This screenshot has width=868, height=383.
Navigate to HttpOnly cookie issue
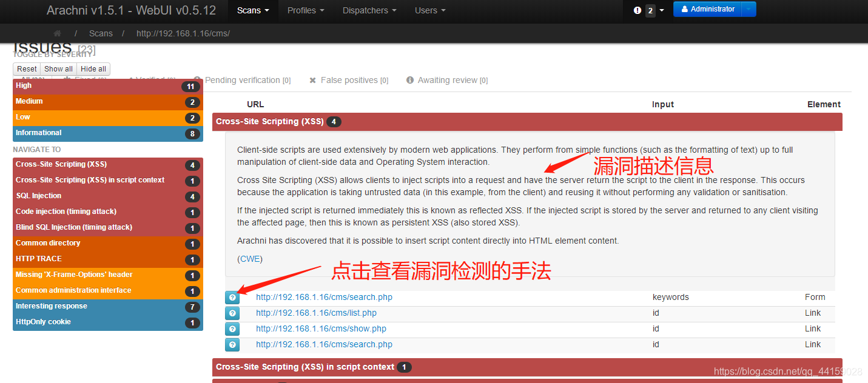108,322
